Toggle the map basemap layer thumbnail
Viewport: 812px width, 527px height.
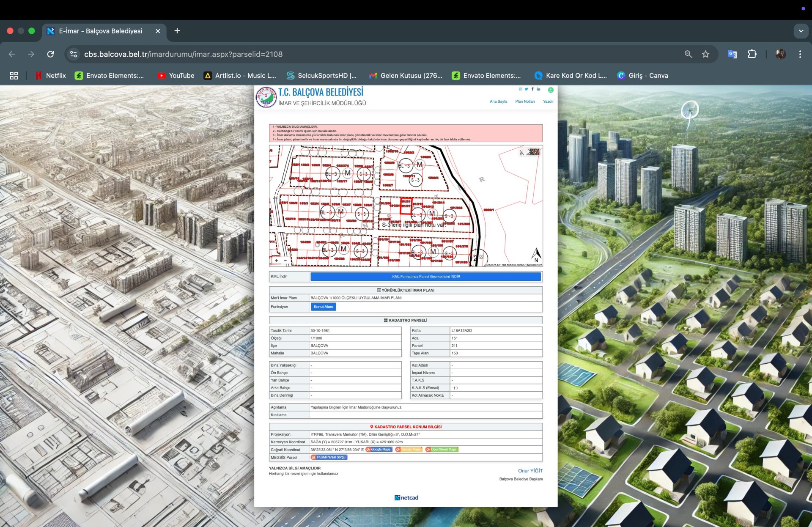tap(529, 152)
